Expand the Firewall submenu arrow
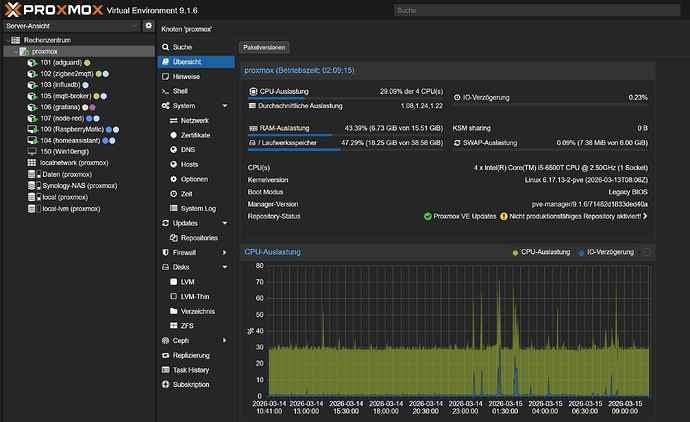The height and width of the screenshot is (422, 690). click(x=224, y=253)
